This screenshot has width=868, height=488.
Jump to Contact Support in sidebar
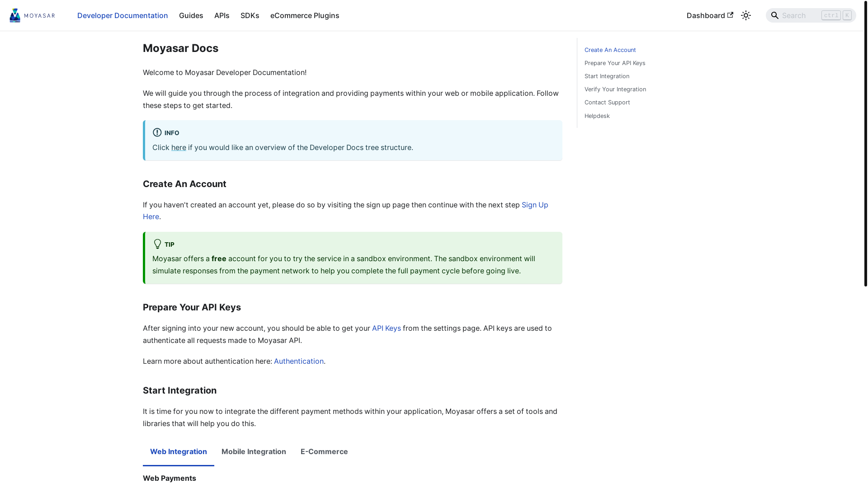pos(607,102)
